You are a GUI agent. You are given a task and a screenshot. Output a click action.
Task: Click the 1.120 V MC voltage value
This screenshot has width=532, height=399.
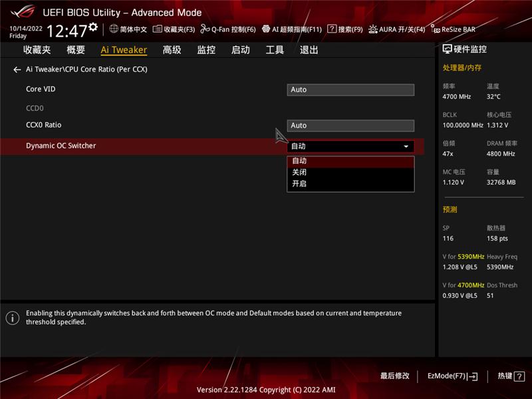click(454, 182)
